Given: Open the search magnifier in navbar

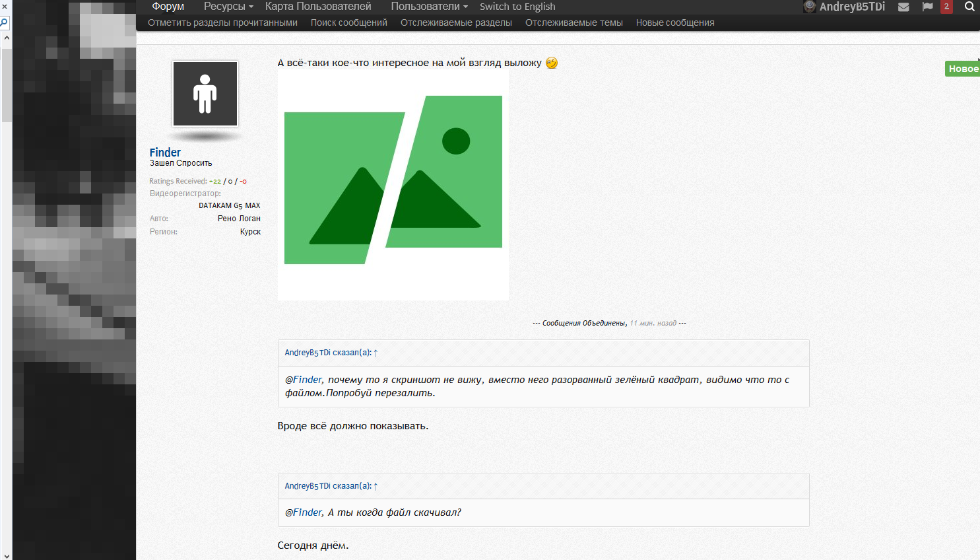Looking at the screenshot, I should point(969,7).
